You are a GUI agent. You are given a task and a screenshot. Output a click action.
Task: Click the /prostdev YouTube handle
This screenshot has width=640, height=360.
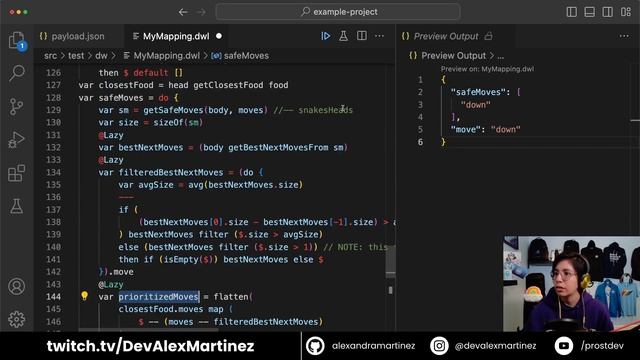[x=602, y=346]
